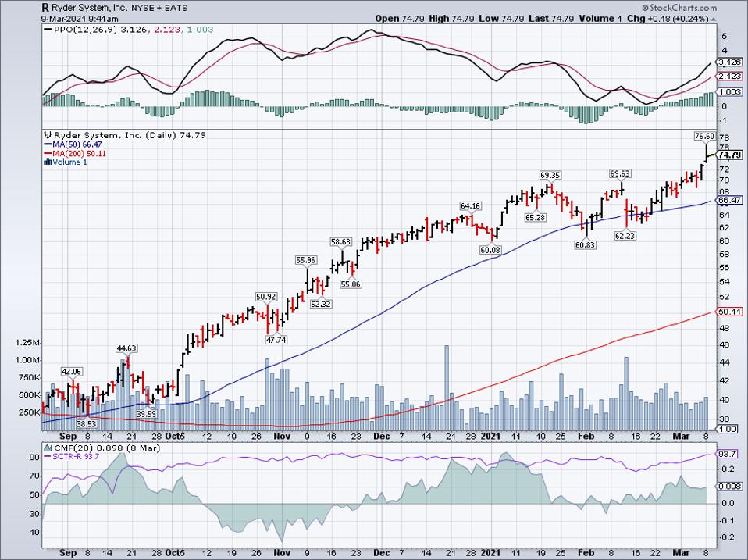Click the 69.63 peak price annotation
This screenshot has height=560, width=748.
620,173
